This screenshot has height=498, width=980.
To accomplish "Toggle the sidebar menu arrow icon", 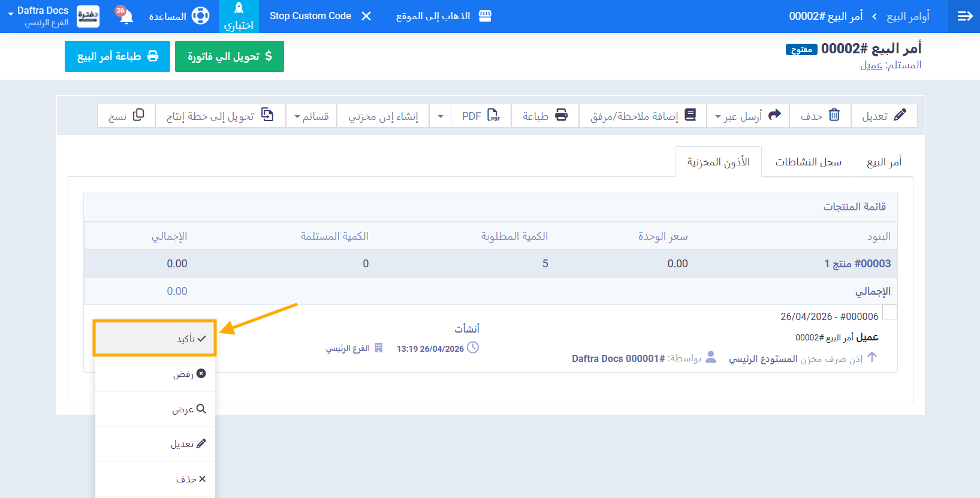I will tap(964, 16).
